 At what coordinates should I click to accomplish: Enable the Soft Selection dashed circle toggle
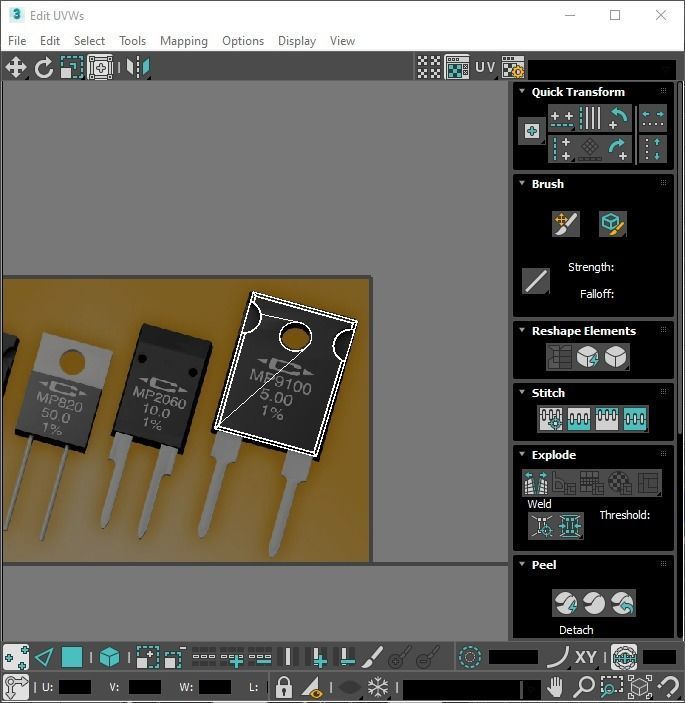470,658
